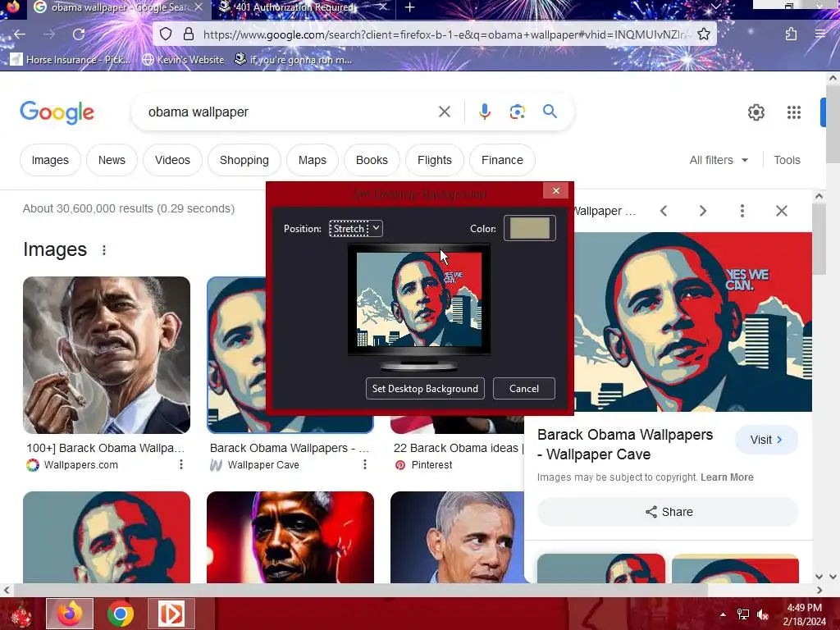840x630 pixels.
Task: Focus the obama wallpaper search field
Action: click(x=290, y=112)
